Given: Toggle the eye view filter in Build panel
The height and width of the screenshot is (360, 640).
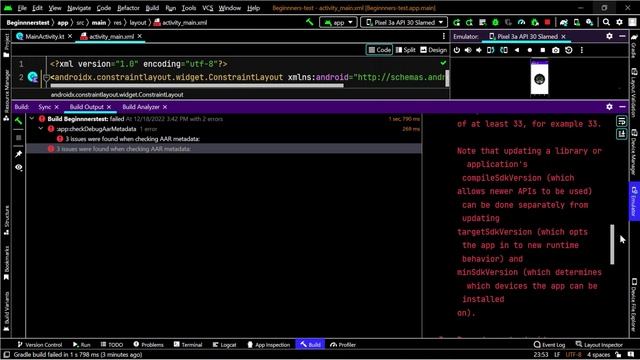Looking at the screenshot, I should click(18, 167).
